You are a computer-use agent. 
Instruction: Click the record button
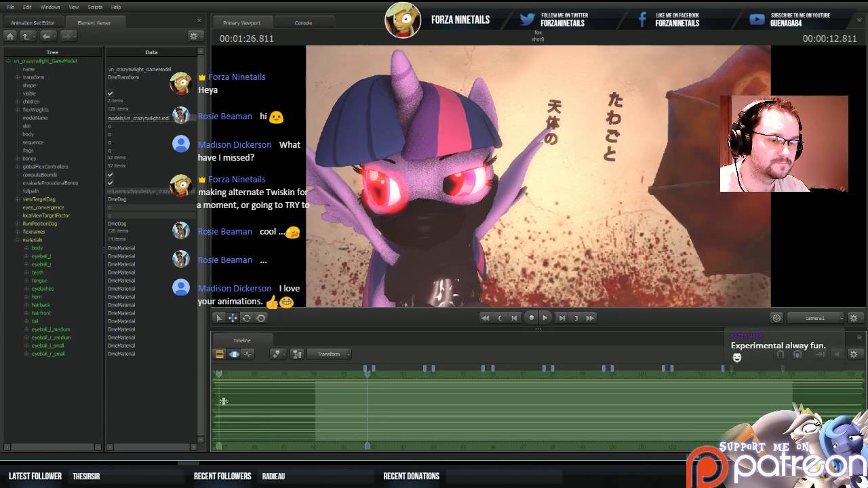pyautogui.click(x=532, y=317)
